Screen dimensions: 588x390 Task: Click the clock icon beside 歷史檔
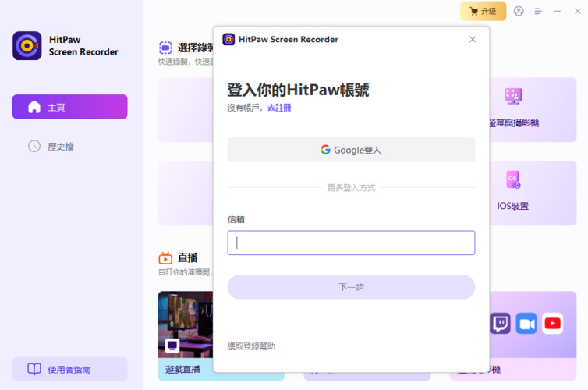[34, 146]
